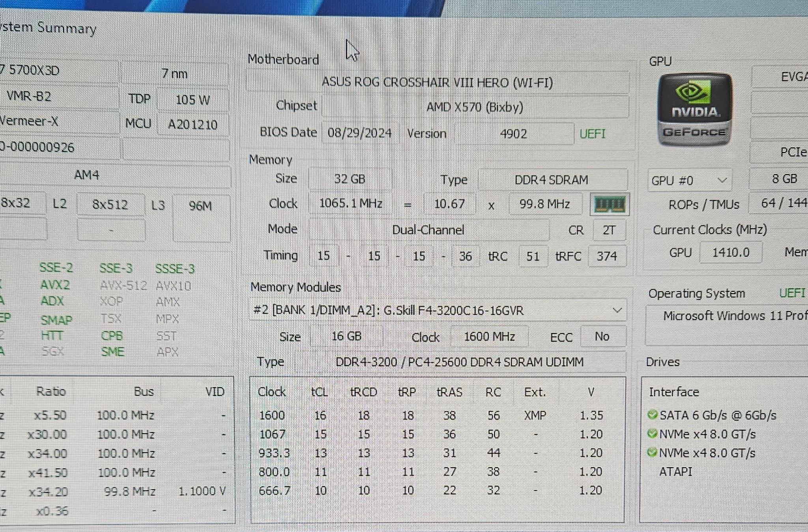Click the green memory module icon
This screenshot has height=532, width=808.
610,204
